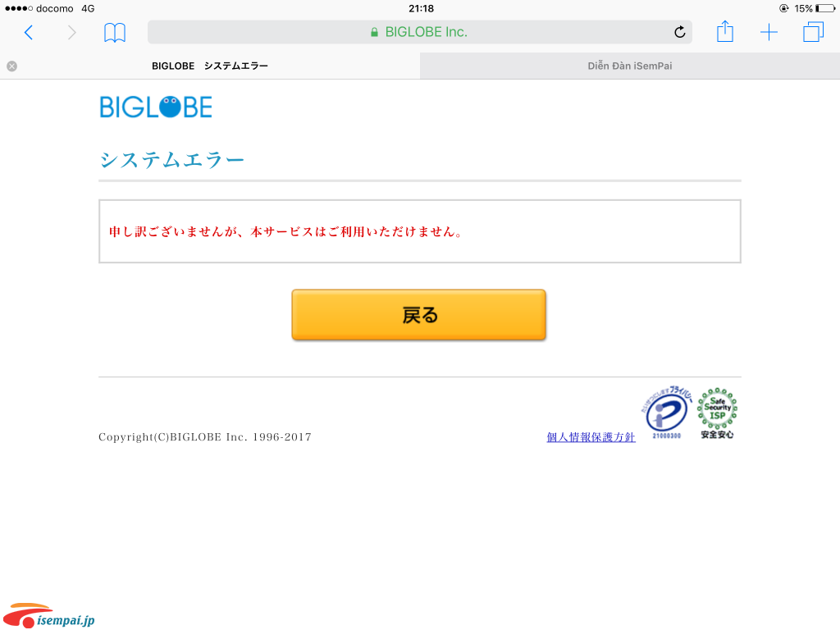840x630 pixels.
Task: Reload the page with the refresh icon
Action: pos(680,32)
